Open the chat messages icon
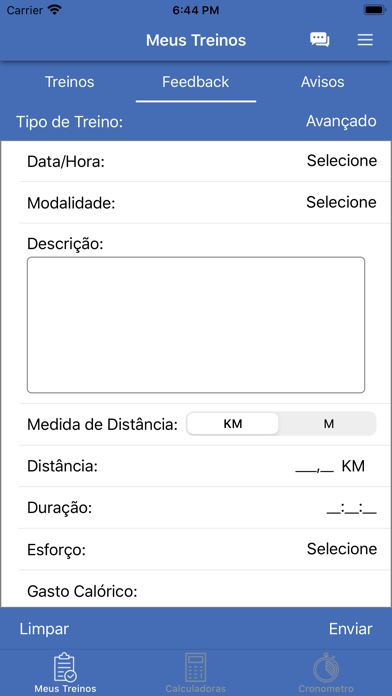The height and width of the screenshot is (696, 392). [x=320, y=40]
